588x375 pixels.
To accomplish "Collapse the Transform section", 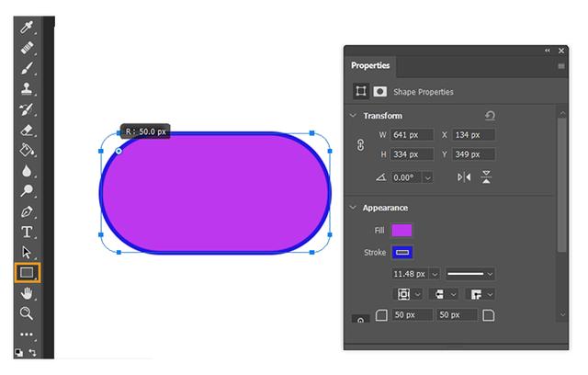I will (353, 116).
